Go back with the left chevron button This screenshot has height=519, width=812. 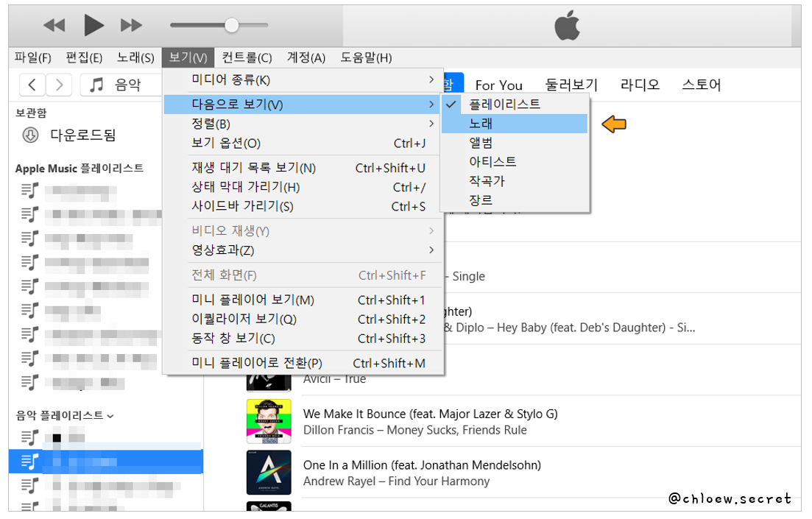pos(32,85)
